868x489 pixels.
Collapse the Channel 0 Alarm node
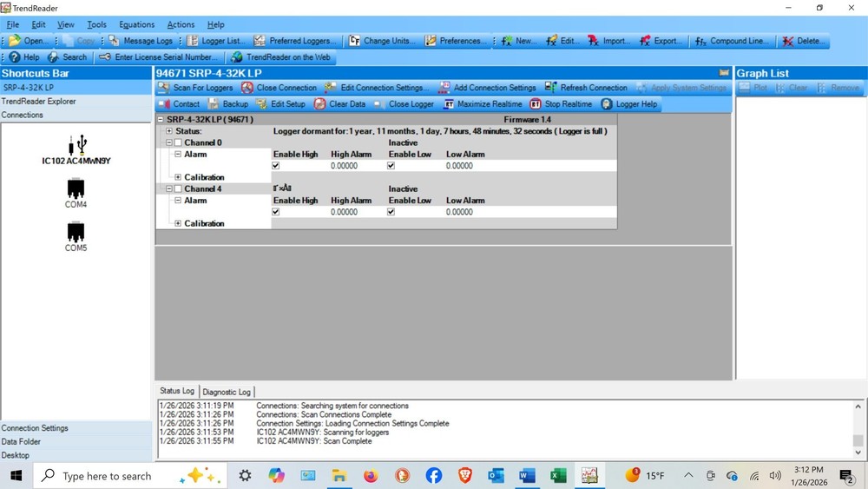[178, 155]
